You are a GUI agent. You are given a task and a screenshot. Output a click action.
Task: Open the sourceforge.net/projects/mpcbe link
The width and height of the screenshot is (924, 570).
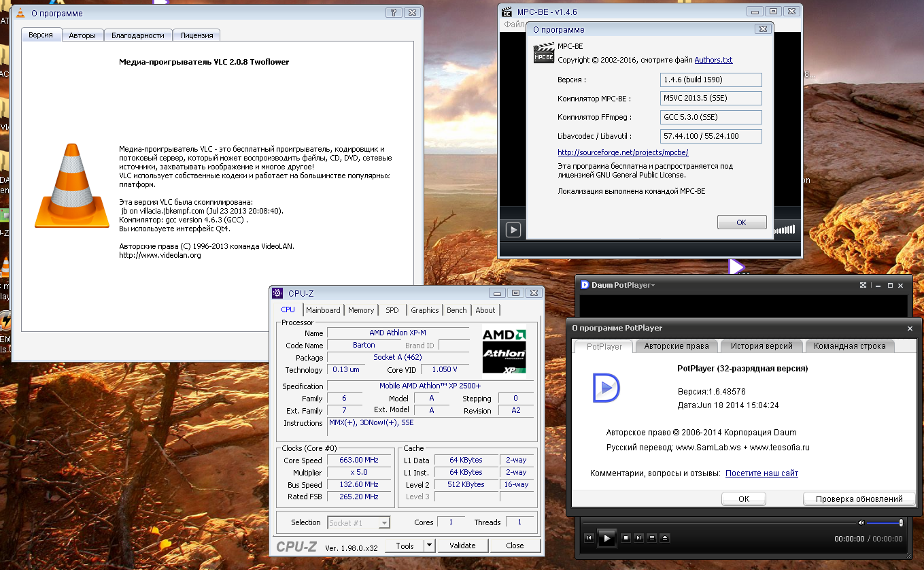click(623, 152)
